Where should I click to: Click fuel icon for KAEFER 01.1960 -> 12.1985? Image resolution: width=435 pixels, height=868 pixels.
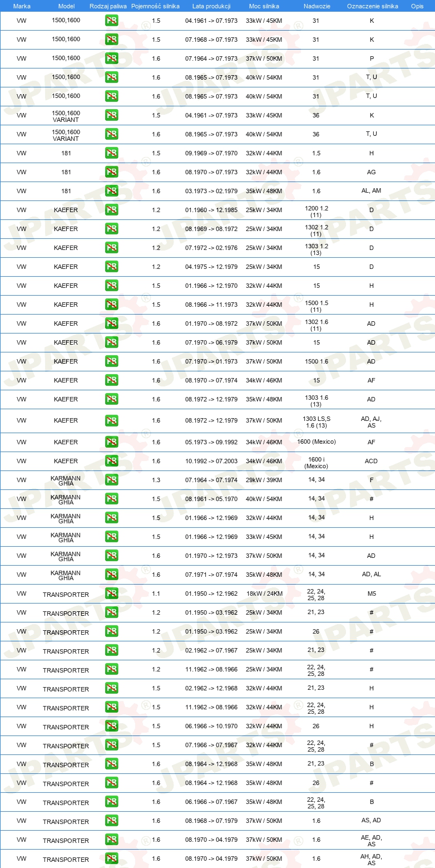[x=111, y=210]
